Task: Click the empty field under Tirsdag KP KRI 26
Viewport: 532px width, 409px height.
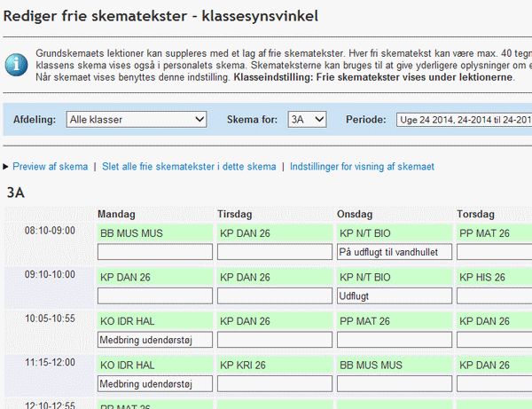Action: pos(275,383)
